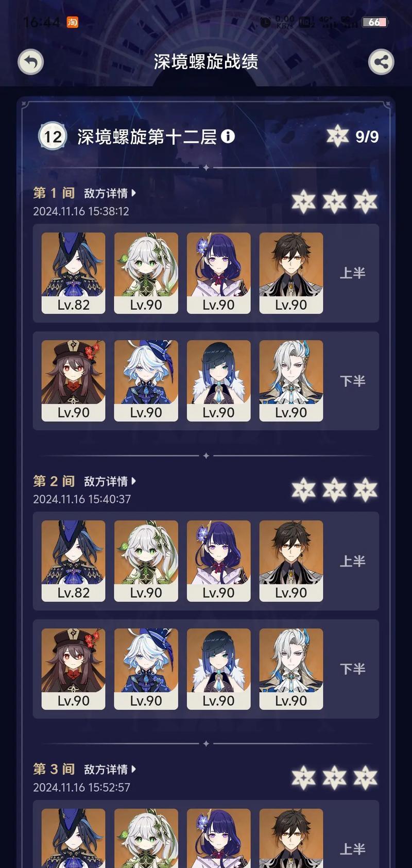
Task: Select the third star of chamber 2
Action: coord(366,490)
